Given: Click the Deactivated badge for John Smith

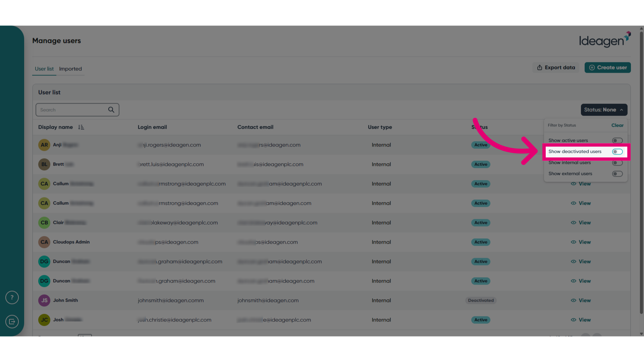Looking at the screenshot, I should 481,300.
